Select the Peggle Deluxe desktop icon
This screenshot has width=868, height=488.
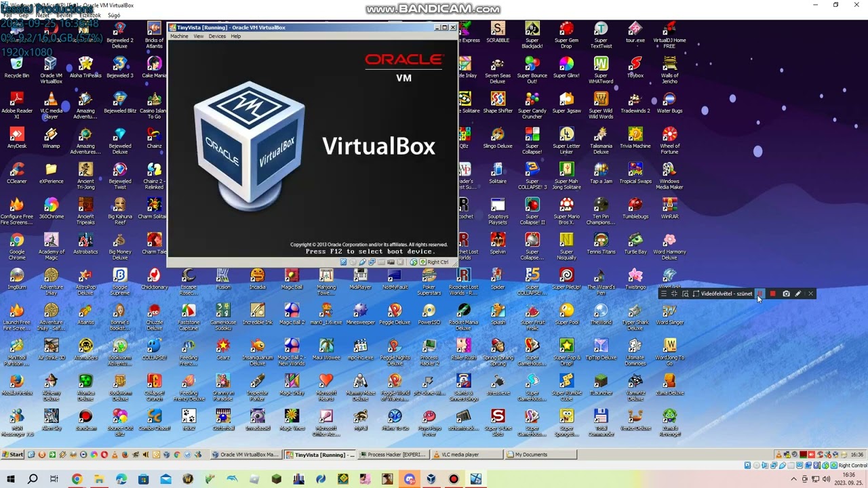pos(395,314)
